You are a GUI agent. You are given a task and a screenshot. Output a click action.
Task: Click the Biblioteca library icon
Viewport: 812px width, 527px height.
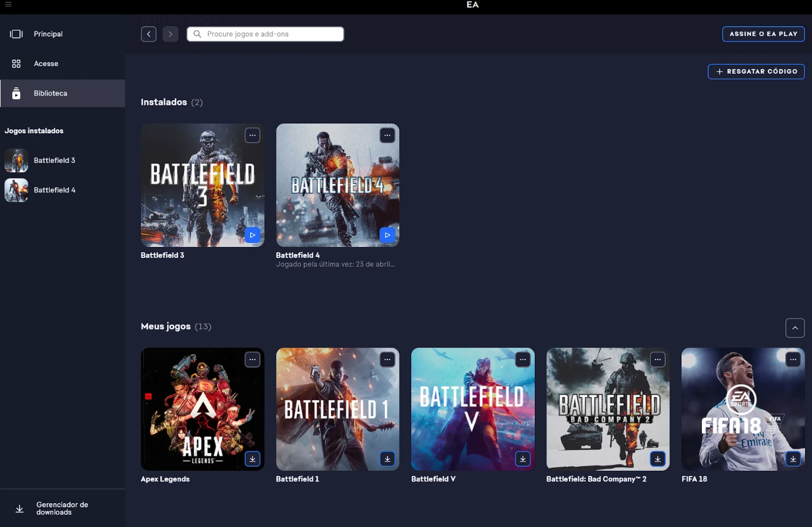click(16, 93)
